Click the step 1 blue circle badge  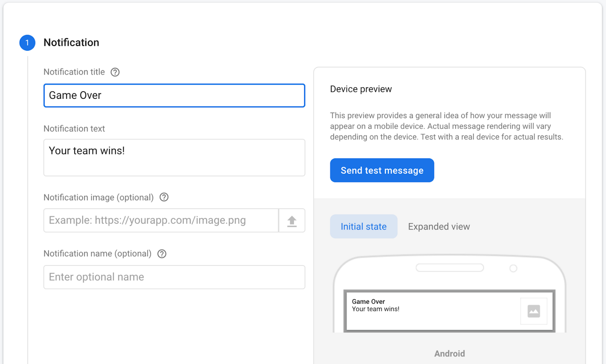[27, 43]
